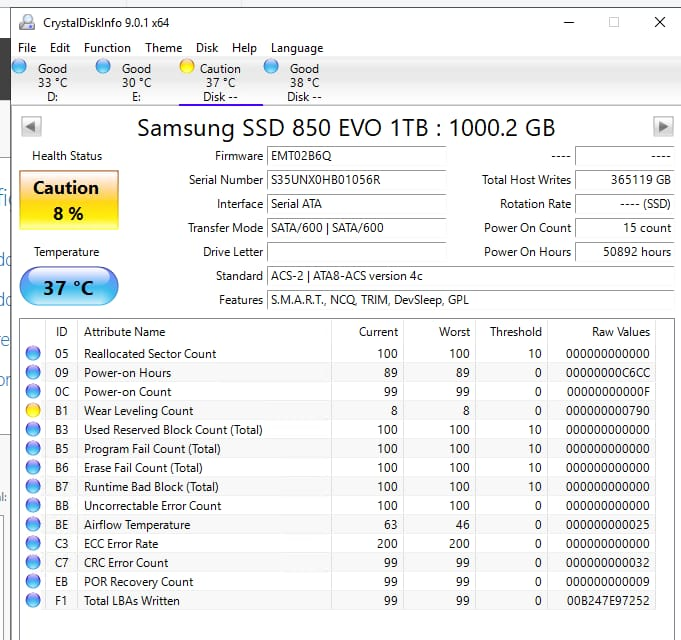Click the Raw Values column header
681x640 pixels.
[x=602, y=332]
